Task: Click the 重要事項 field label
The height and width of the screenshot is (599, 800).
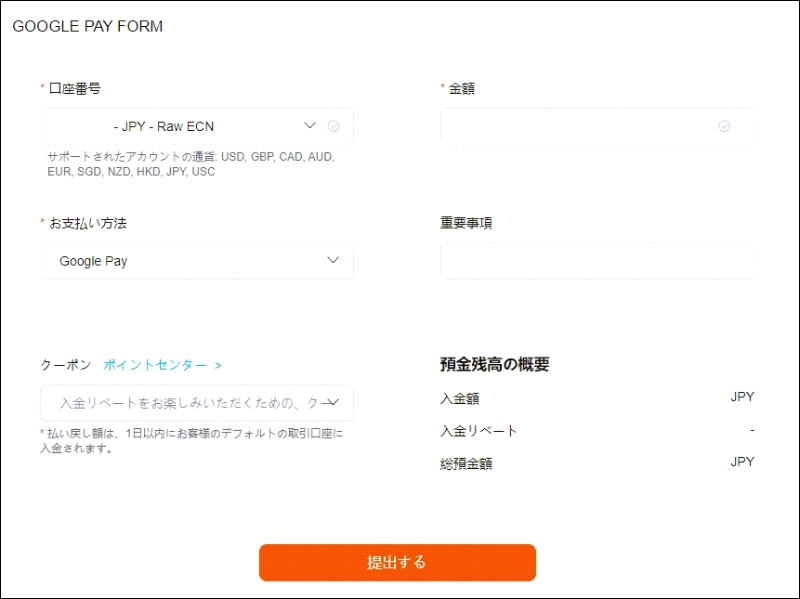Action: click(x=466, y=223)
